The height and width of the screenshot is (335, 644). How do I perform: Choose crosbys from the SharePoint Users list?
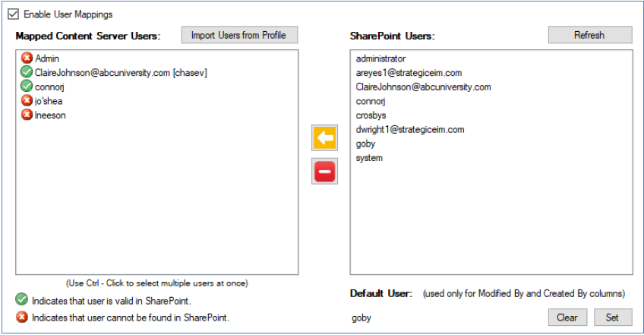pyautogui.click(x=371, y=115)
